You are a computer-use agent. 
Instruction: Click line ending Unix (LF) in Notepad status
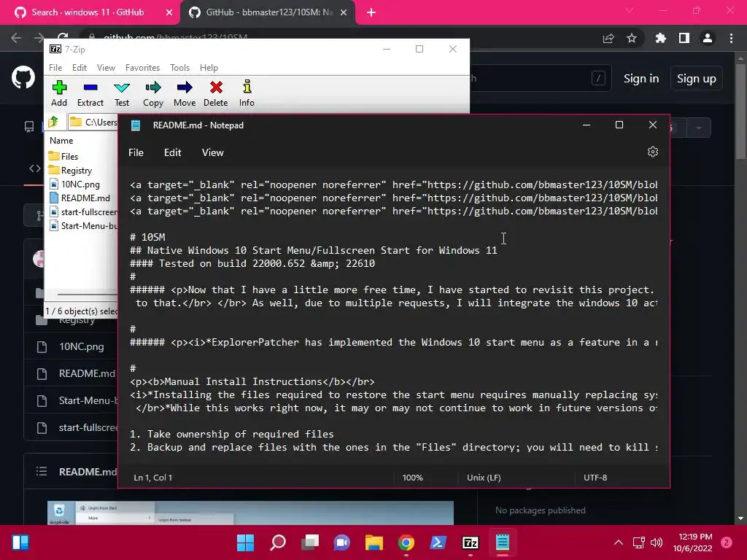(x=484, y=477)
